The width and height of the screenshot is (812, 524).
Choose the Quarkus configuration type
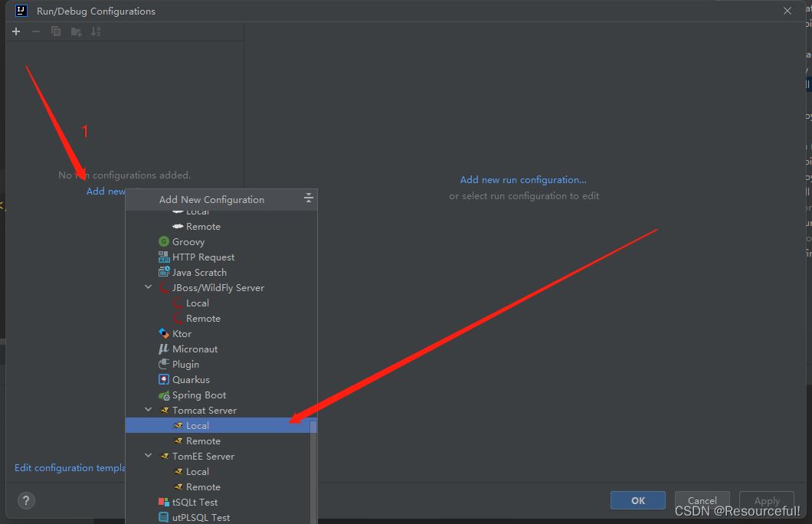coord(221,379)
